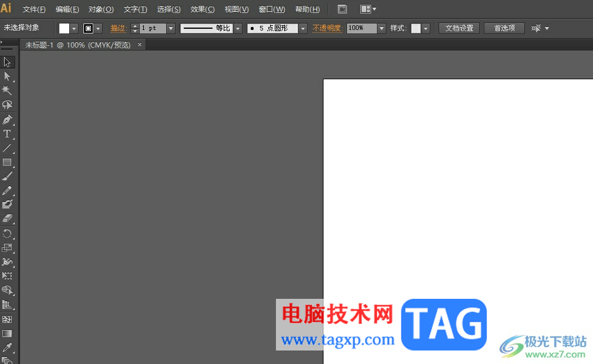Click the 文档设置 button
The width and height of the screenshot is (593, 364).
(459, 28)
